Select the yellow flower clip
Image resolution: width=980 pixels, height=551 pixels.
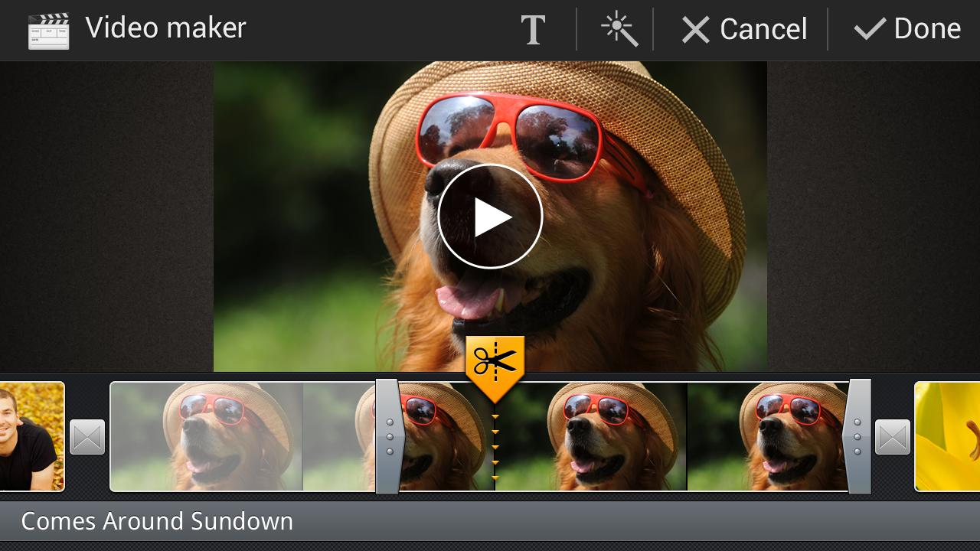(948, 436)
